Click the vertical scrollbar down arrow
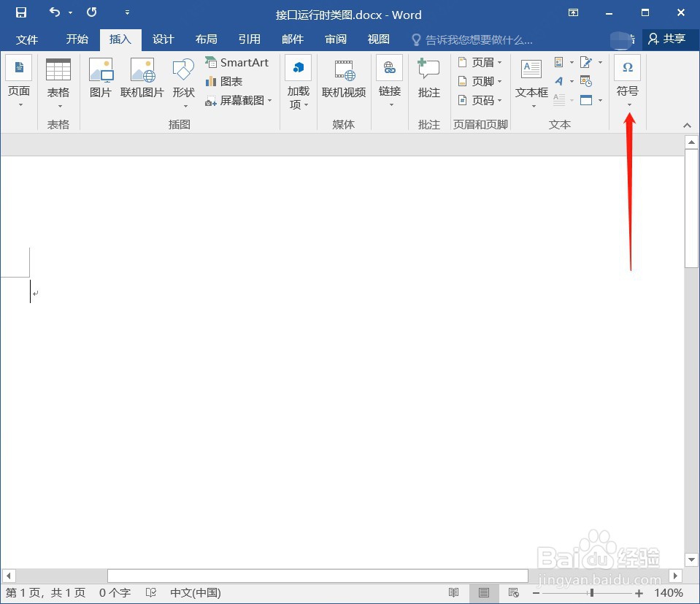700x604 pixels. coord(691,559)
